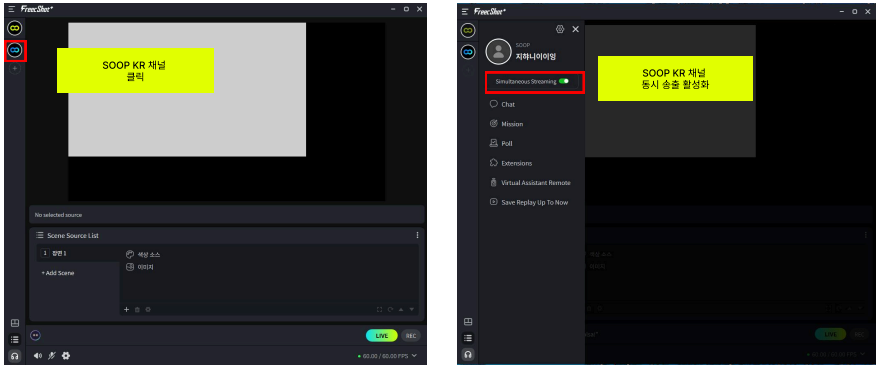Click the rotate icon in the source toolbar

coord(390,309)
